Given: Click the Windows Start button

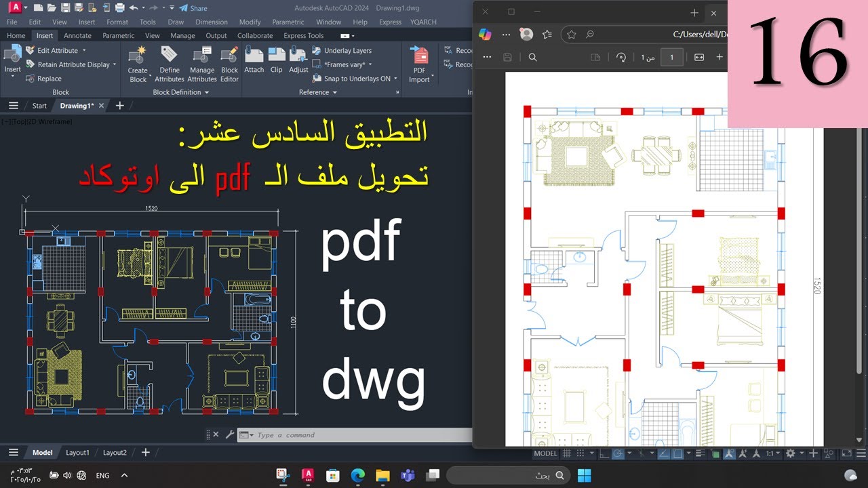Looking at the screenshot, I should 584,475.
